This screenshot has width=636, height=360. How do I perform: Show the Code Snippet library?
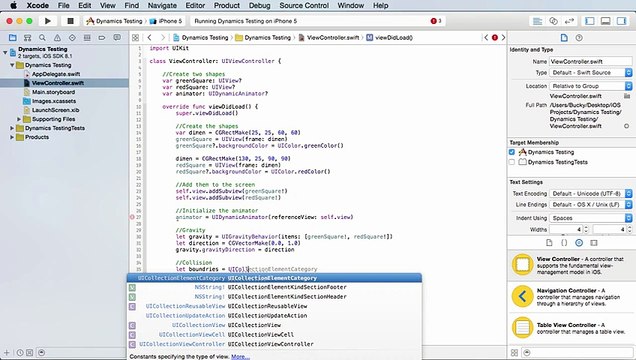[x=564, y=243]
